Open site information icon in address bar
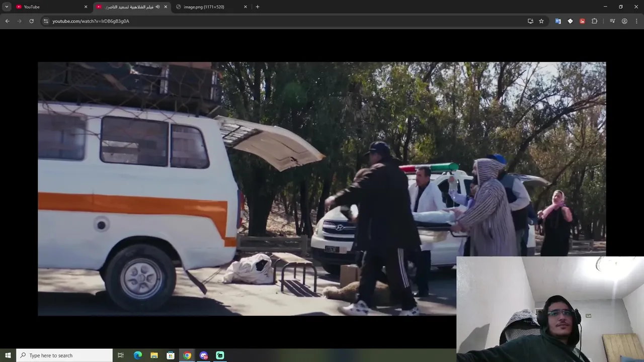 46,21
